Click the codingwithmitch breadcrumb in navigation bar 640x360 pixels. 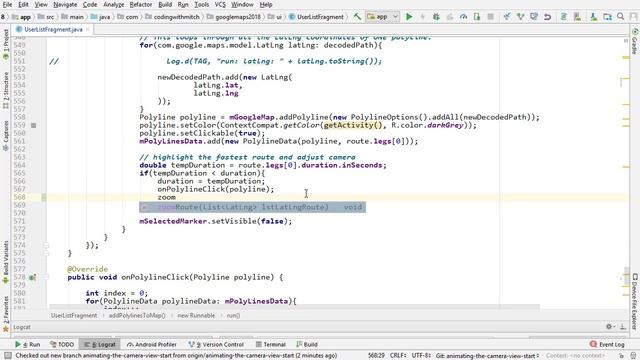(x=172, y=17)
